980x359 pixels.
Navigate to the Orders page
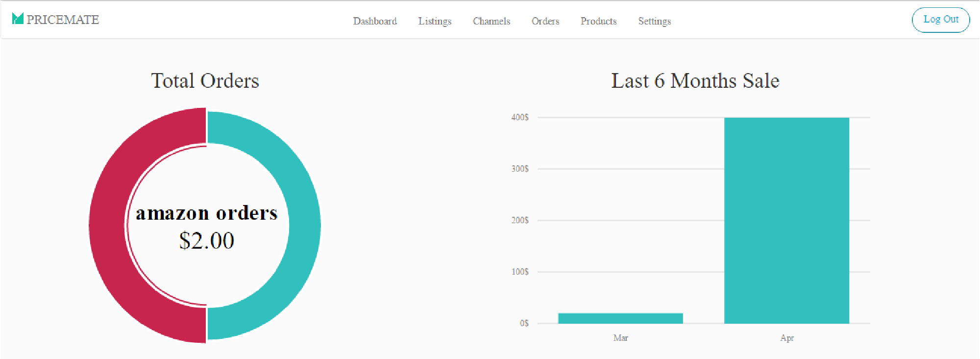pyautogui.click(x=545, y=21)
